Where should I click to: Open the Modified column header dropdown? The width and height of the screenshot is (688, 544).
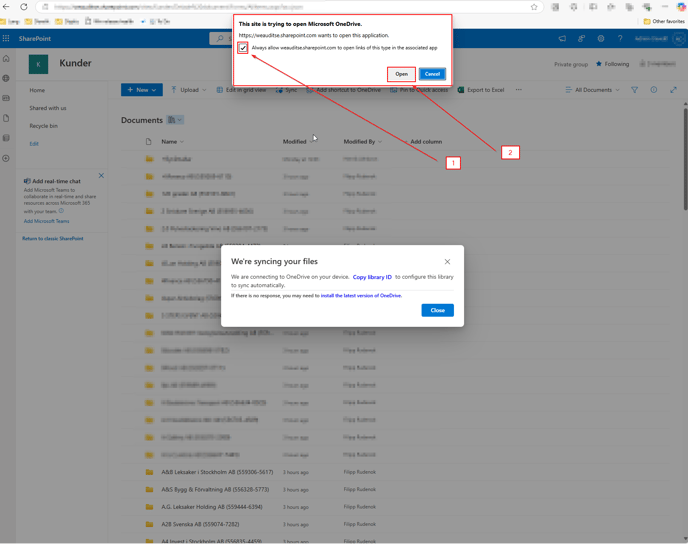[298, 142]
